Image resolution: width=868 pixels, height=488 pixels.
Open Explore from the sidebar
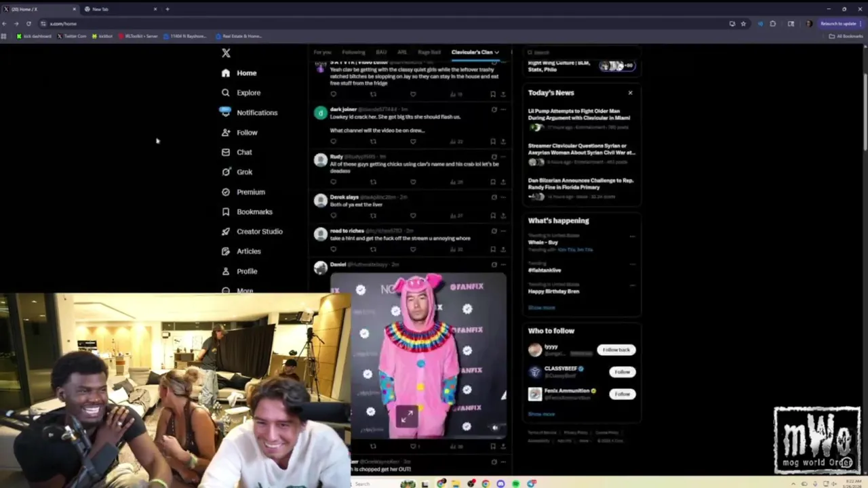[x=241, y=93]
